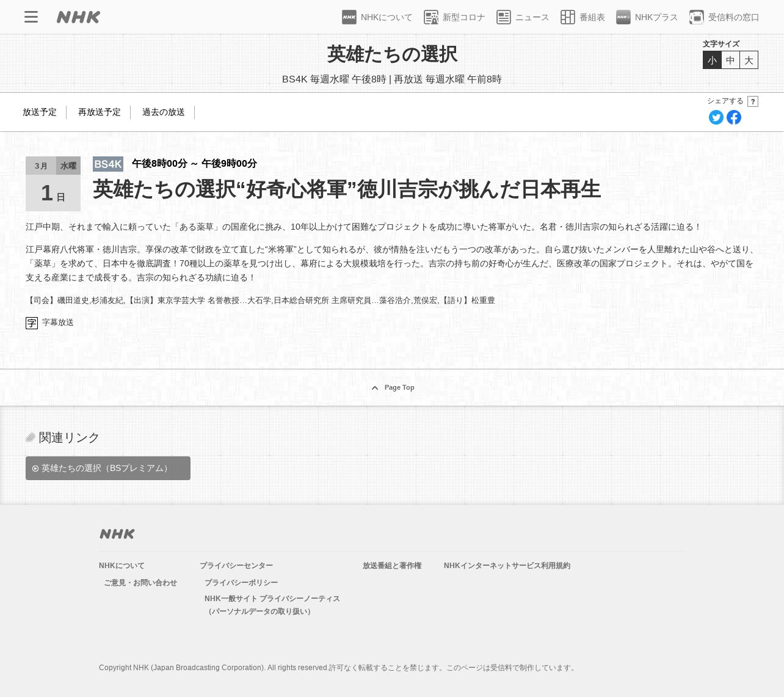Click the BS4K 毎週水曜 午後8時 schedule text
Screen dimensions: 784x697
392,79
